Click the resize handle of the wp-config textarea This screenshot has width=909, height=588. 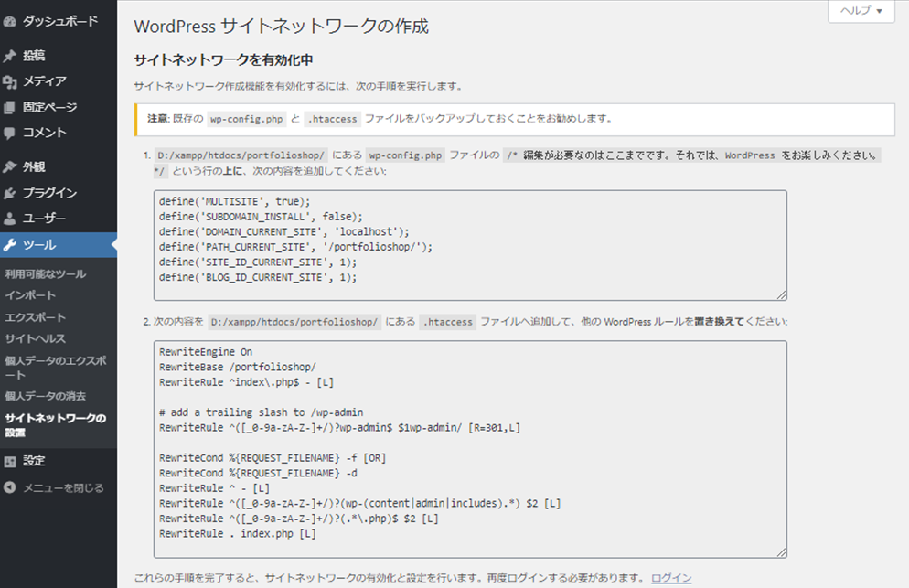[x=782, y=294]
